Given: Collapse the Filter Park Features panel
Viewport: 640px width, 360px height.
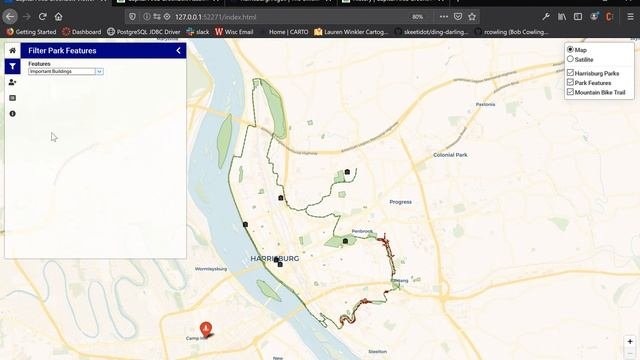Looking at the screenshot, I should pyautogui.click(x=178, y=51).
